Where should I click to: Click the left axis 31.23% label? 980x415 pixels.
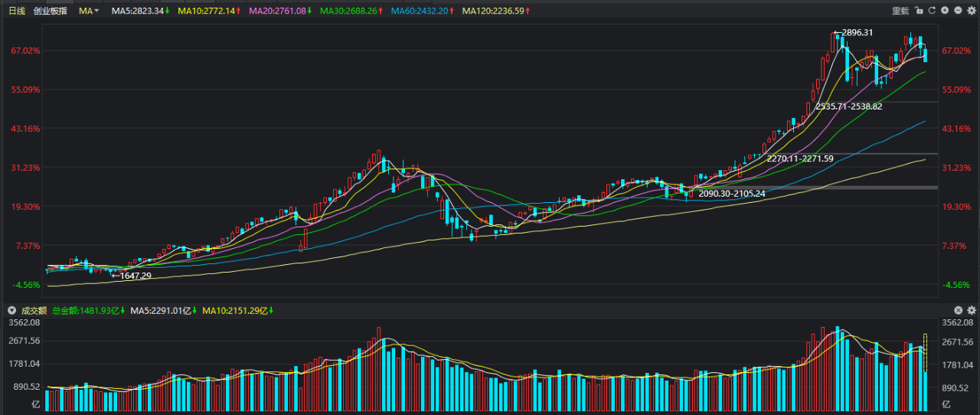[x=25, y=168]
